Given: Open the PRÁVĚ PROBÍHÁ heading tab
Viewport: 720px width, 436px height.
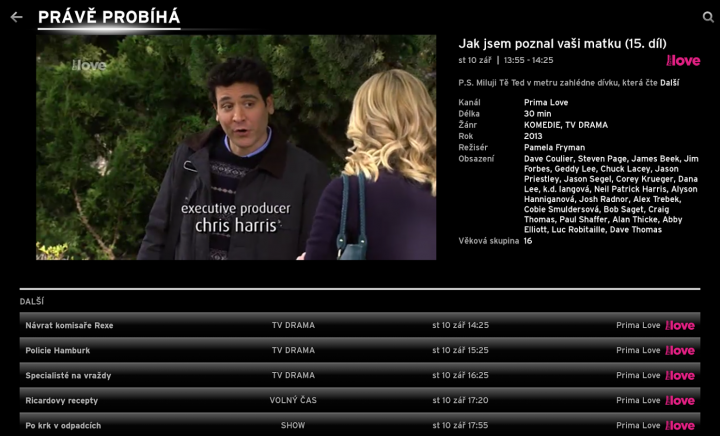Looking at the screenshot, I should coord(109,17).
